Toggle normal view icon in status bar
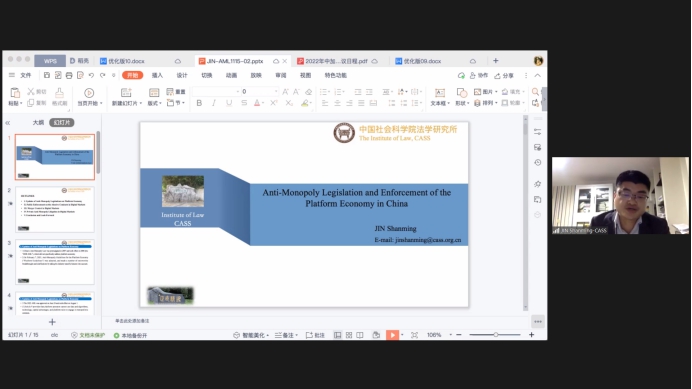692x389 pixels. coord(338,335)
